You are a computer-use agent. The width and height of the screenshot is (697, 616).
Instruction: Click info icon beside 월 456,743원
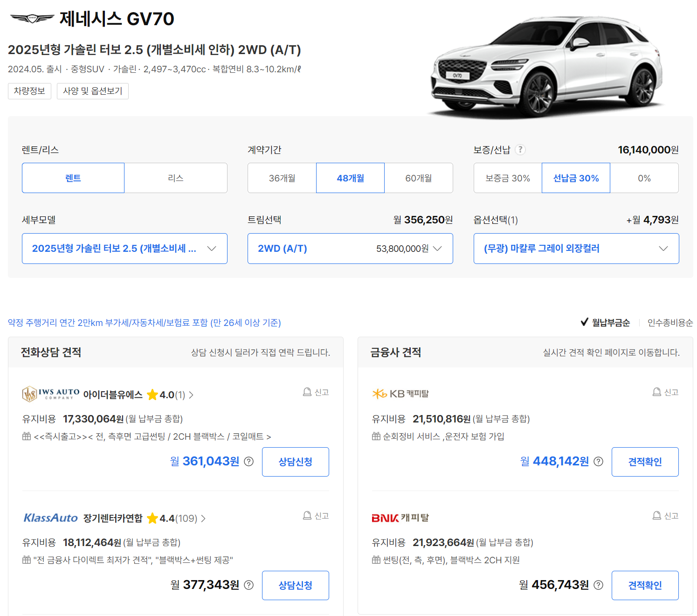(x=599, y=585)
